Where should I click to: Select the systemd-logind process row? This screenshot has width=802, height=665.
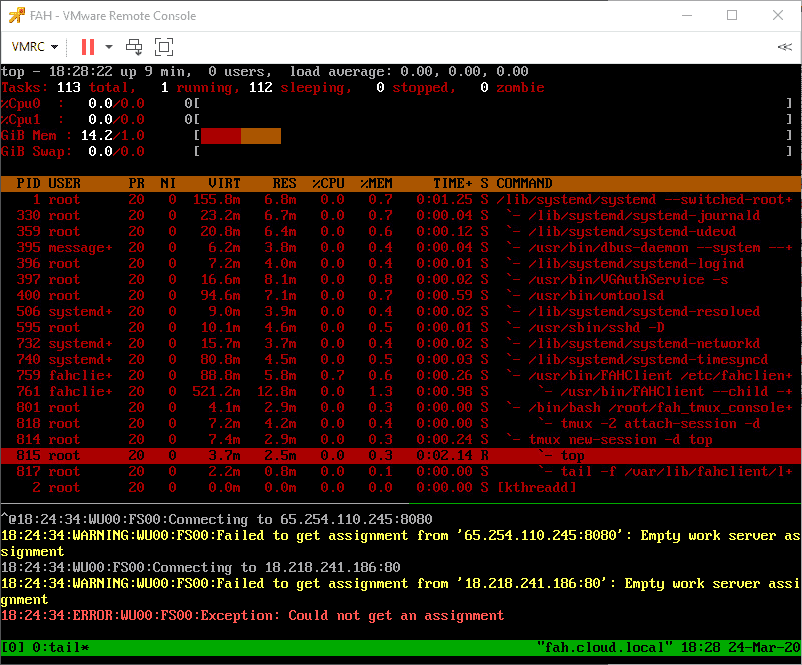[400, 263]
